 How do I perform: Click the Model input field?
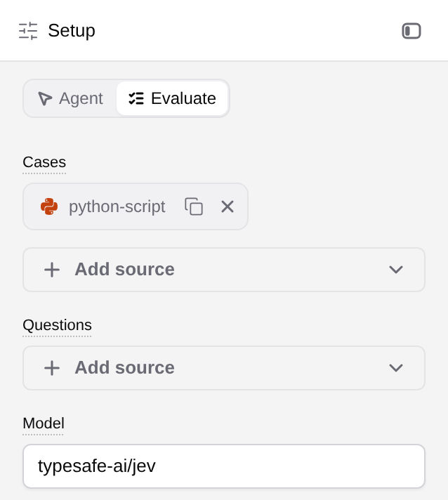[x=224, y=466]
